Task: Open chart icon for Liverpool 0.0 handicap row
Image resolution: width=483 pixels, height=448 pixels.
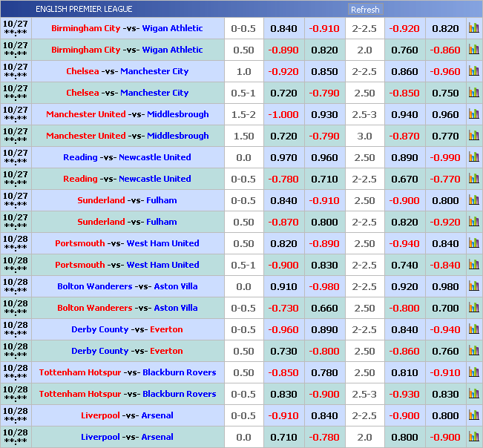Action: 473,438
